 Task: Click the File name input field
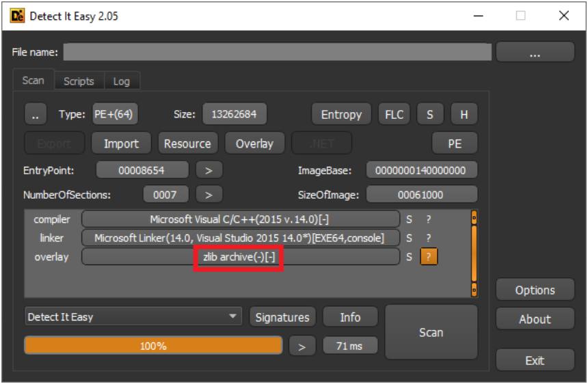click(277, 52)
